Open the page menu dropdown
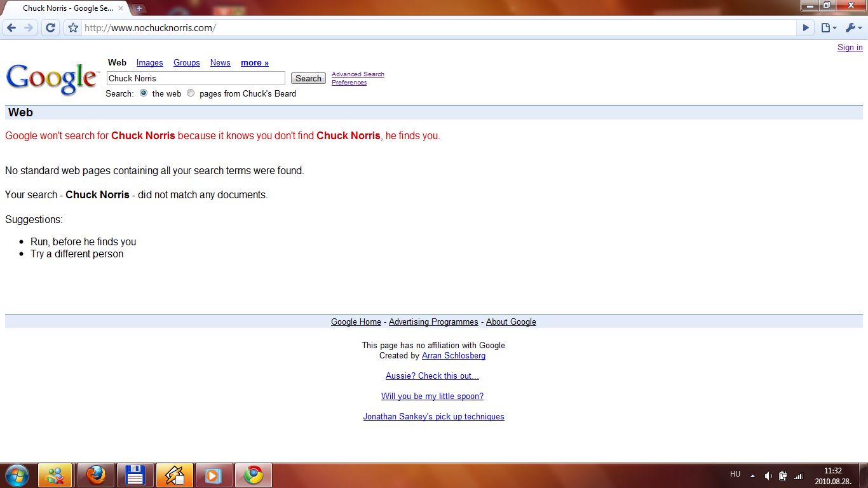 click(829, 28)
